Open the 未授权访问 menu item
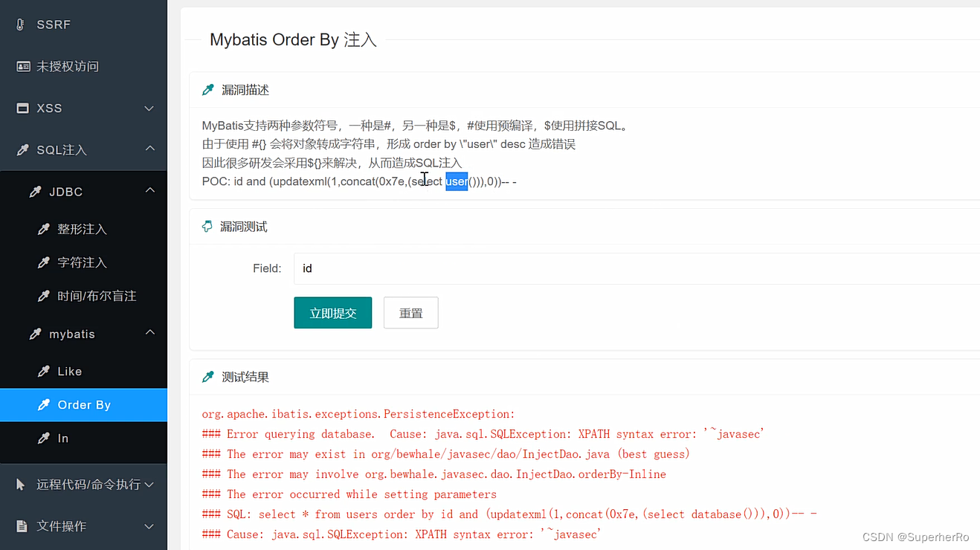Screen dimensions: 980x550 pos(83,66)
